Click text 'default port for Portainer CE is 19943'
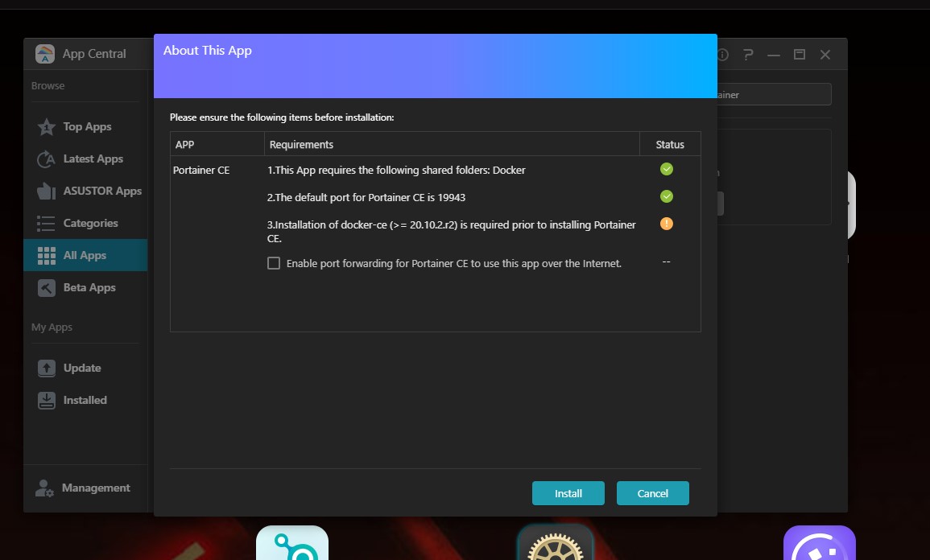This screenshot has width=930, height=560. 366,197
